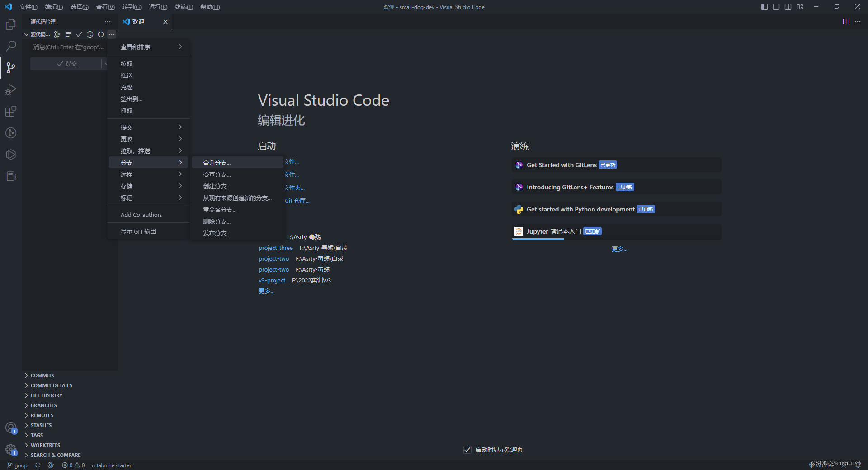Viewport: 868px width, 470px height.
Task: Select 克隆 in the context menu
Action: [x=148, y=87]
